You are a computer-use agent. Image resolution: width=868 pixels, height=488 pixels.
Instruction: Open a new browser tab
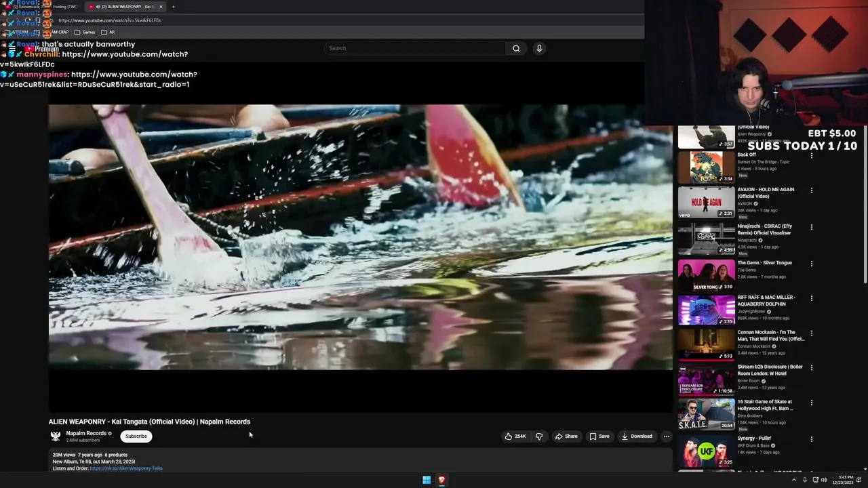(174, 7)
